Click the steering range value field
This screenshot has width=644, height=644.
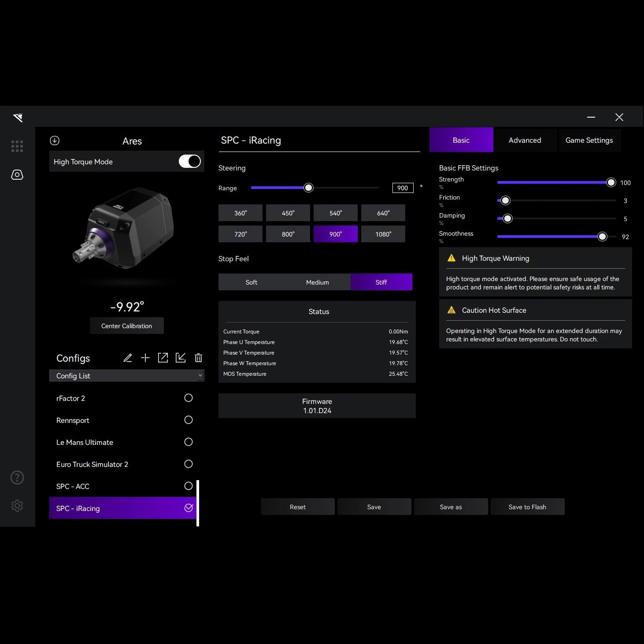403,188
